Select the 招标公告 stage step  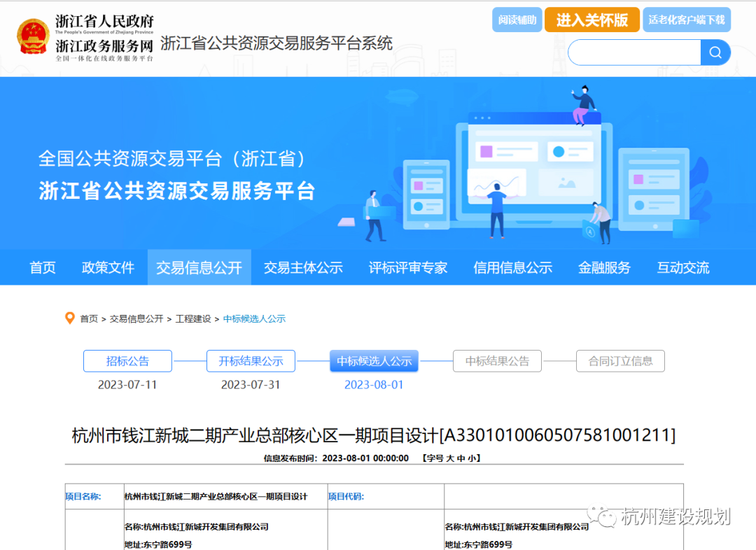[x=128, y=361]
